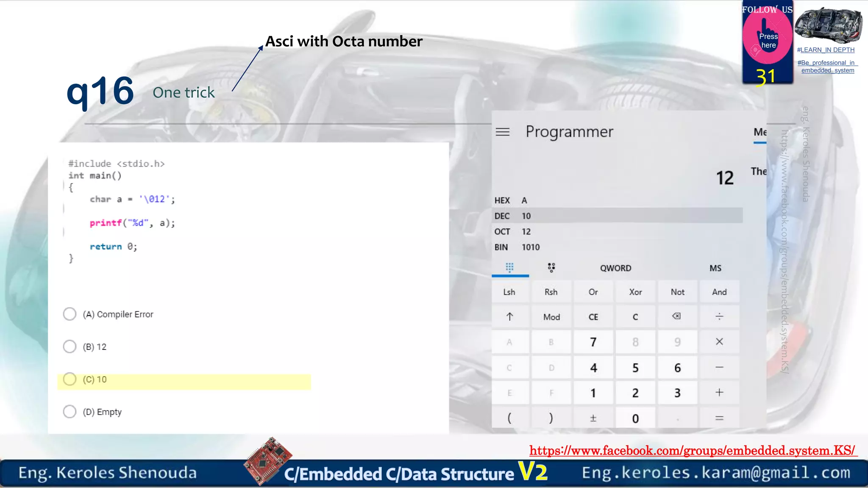The width and height of the screenshot is (868, 488).
Task: Click the shift up-arrow key
Action: coord(510,316)
